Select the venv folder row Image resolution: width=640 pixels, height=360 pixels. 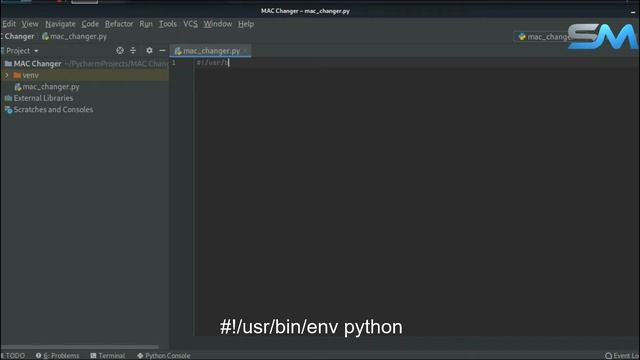pyautogui.click(x=85, y=75)
